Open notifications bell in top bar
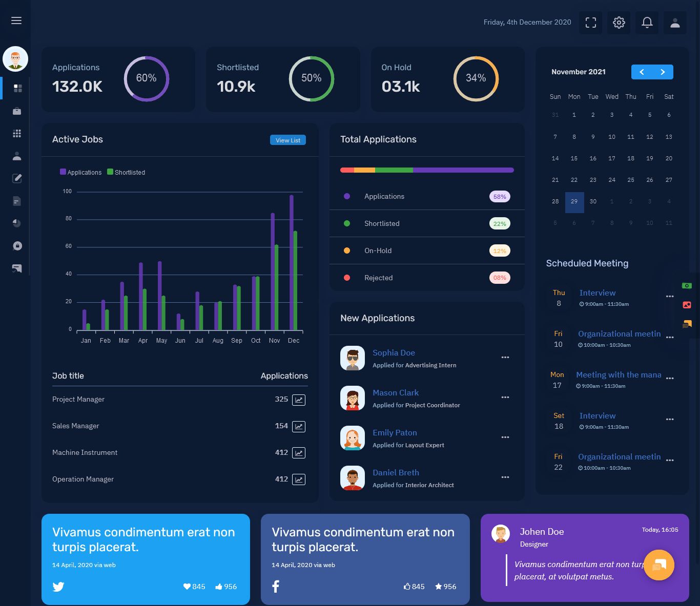Viewport: 700px width, 606px height. 647,23
